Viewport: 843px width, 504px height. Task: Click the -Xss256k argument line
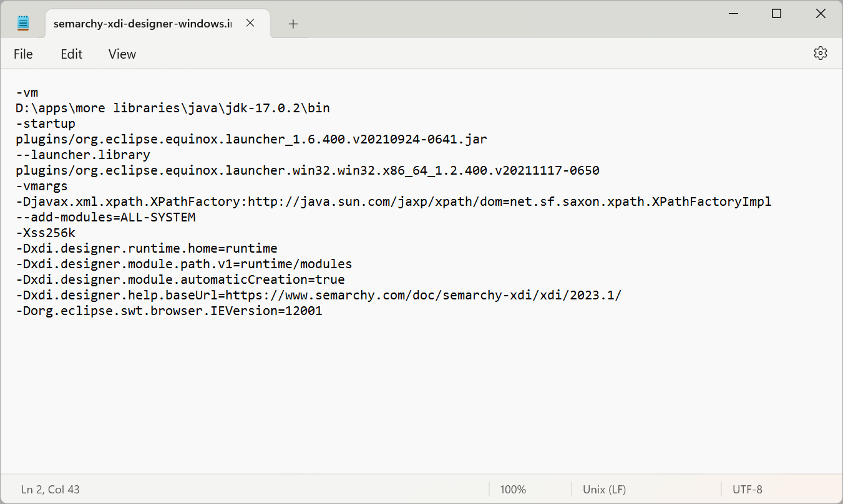(45, 232)
